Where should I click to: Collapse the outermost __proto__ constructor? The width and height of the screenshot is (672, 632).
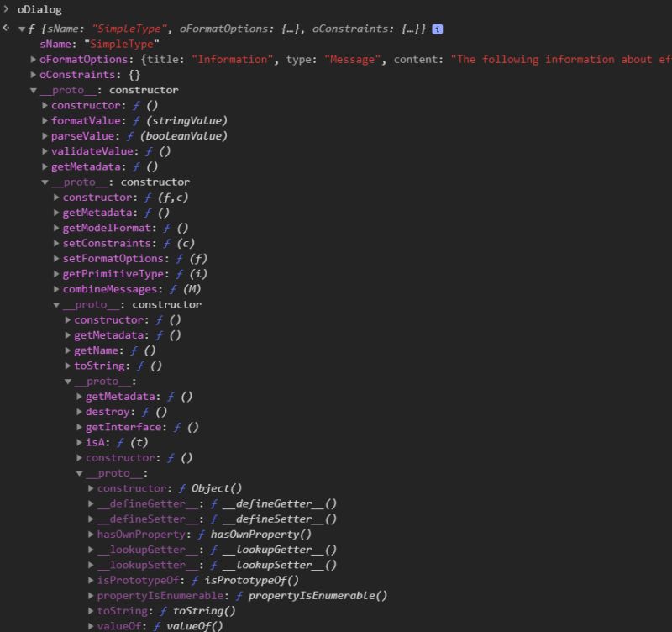click(x=34, y=90)
